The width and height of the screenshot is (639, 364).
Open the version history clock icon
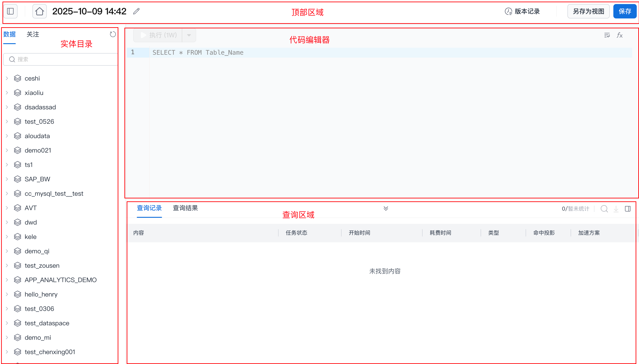[x=508, y=11]
